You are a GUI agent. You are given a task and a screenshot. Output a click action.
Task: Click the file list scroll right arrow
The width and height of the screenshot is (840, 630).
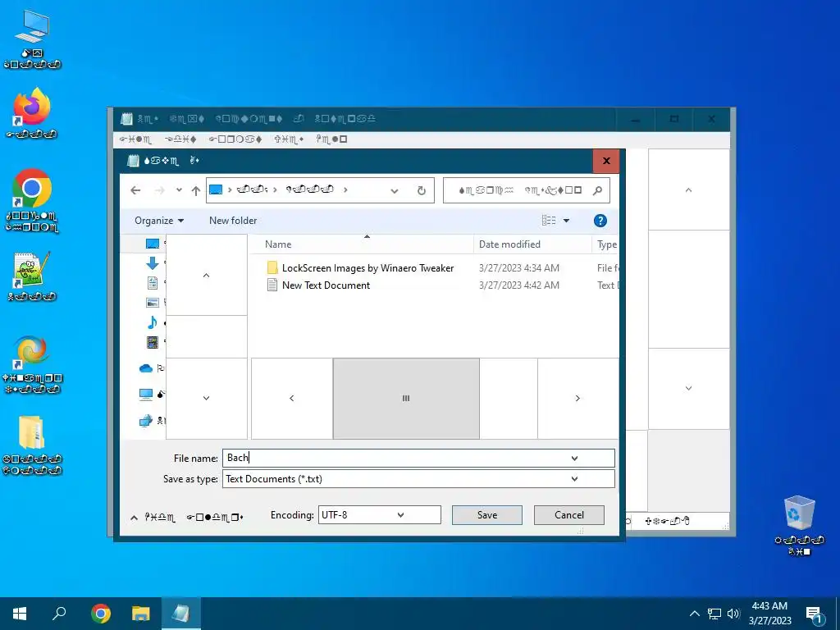(577, 398)
